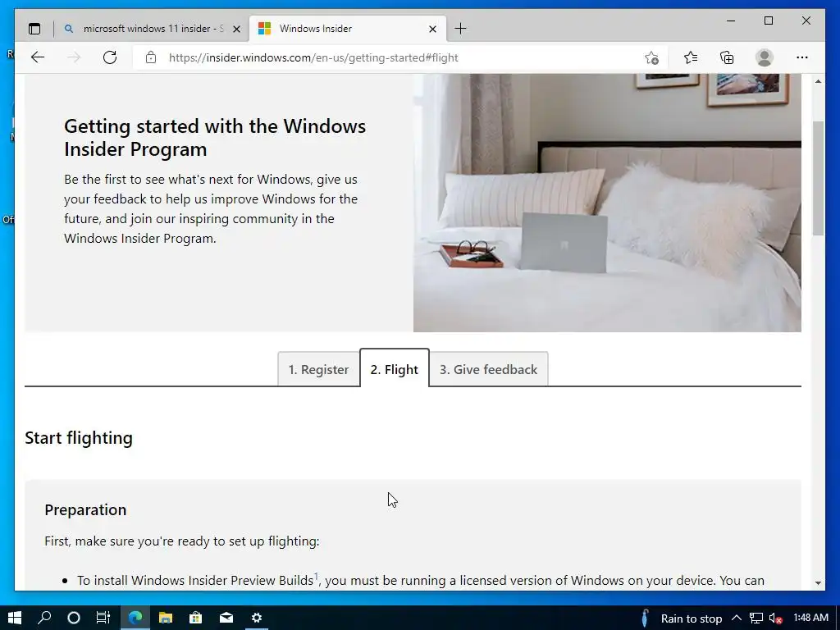The image size is (840, 630).
Task: Click the Preparation heading
Action: point(85,510)
